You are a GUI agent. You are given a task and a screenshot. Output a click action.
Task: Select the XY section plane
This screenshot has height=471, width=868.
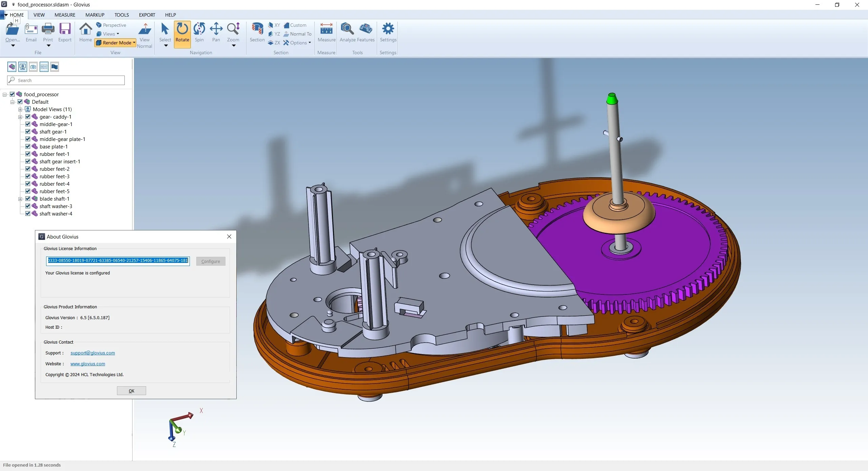click(274, 25)
